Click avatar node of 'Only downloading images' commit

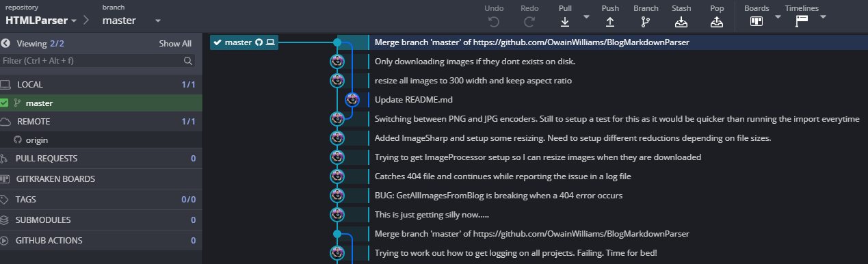coord(337,62)
